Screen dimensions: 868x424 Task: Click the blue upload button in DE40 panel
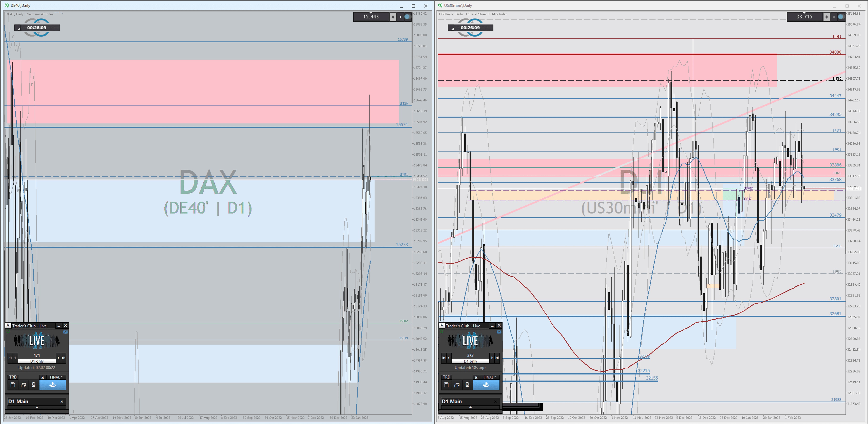click(x=53, y=385)
